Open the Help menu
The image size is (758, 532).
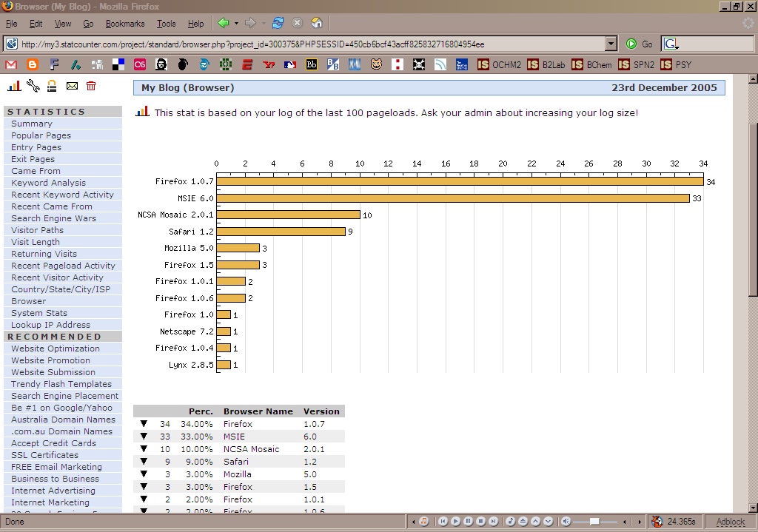[195, 23]
